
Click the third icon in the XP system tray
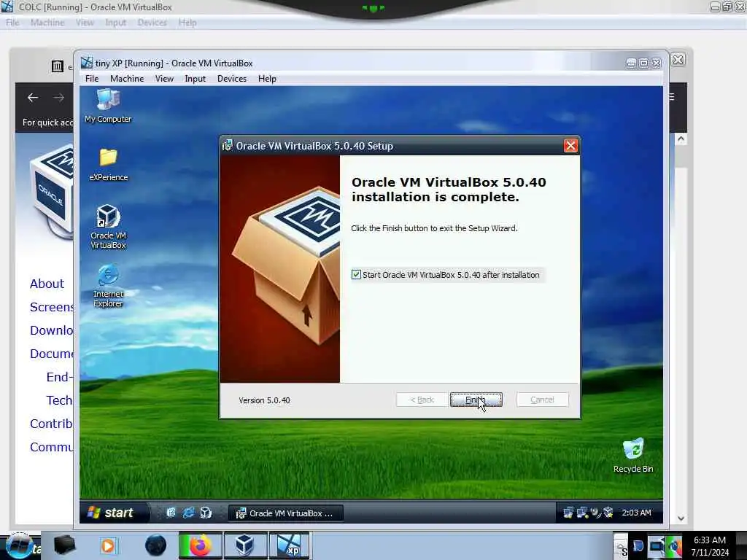pyautogui.click(x=595, y=513)
